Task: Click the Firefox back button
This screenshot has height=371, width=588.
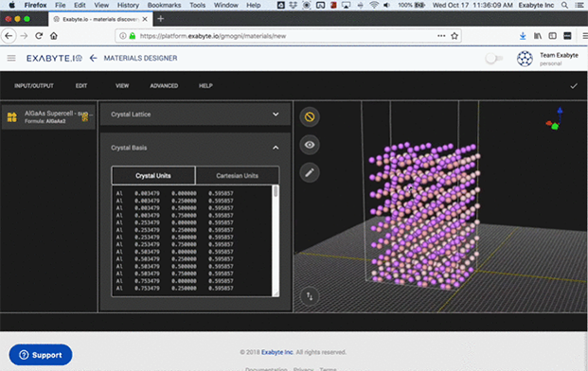Action: [x=9, y=36]
